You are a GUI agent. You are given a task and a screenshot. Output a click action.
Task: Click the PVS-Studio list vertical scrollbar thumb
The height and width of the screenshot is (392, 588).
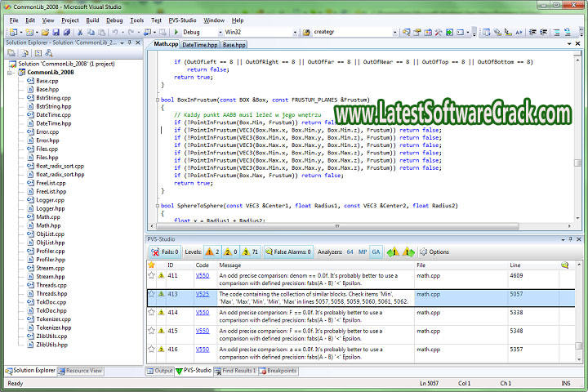click(x=579, y=345)
